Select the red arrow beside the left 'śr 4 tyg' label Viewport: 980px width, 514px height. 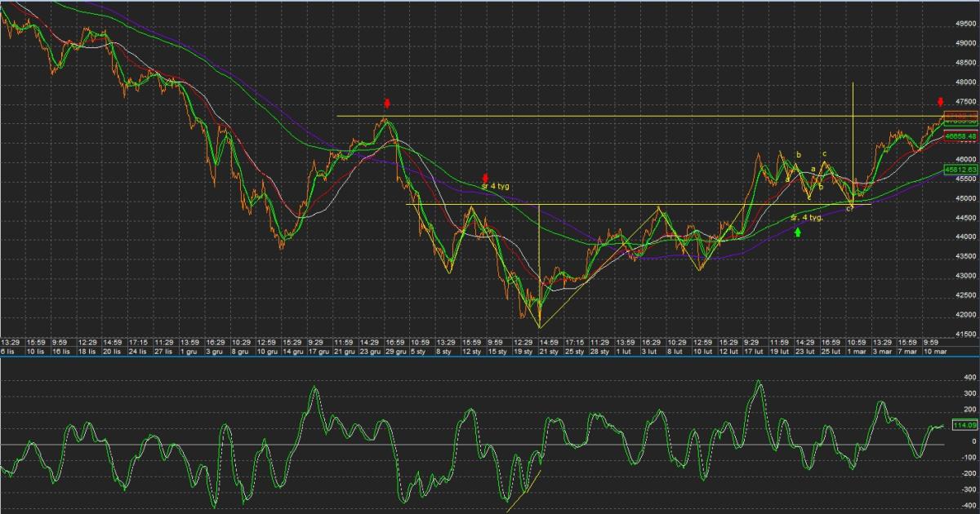click(x=485, y=178)
